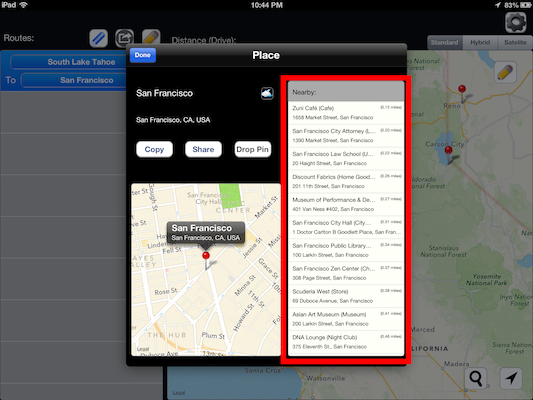Select DNA Lounge night club entry
This screenshot has height=400, width=533.
tap(346, 342)
